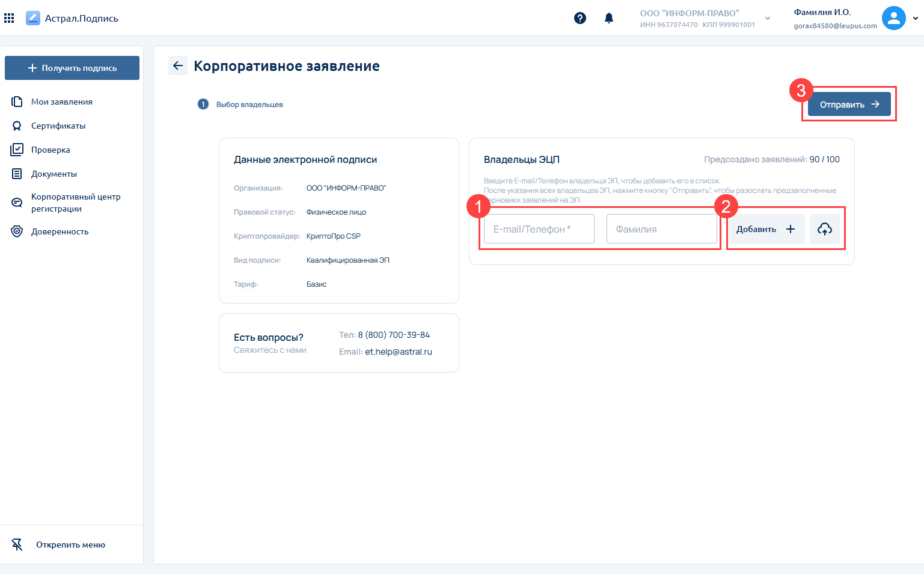
Task: Open the apps grid launcher icon
Action: [9, 18]
